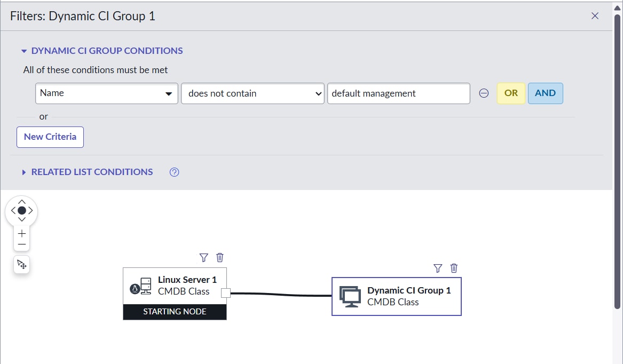Click the filter icon above Dynamic CI Group 1

coord(438,268)
